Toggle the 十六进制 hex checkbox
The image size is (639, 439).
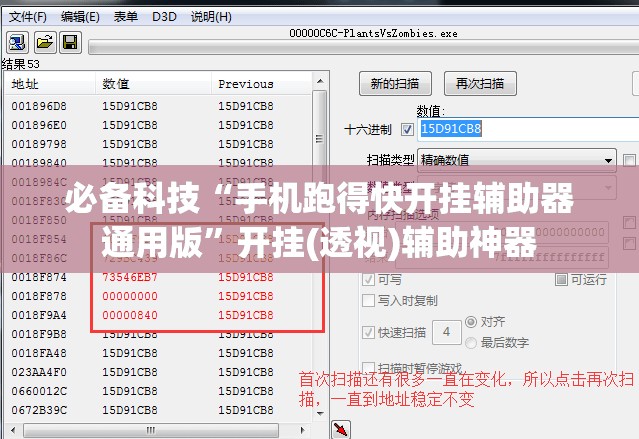click(x=407, y=130)
